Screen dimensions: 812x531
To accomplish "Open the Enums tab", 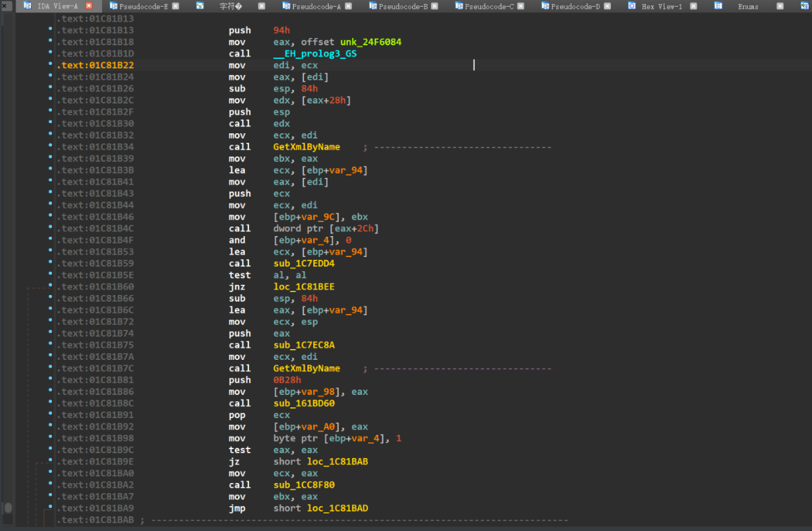I will coord(748,5).
